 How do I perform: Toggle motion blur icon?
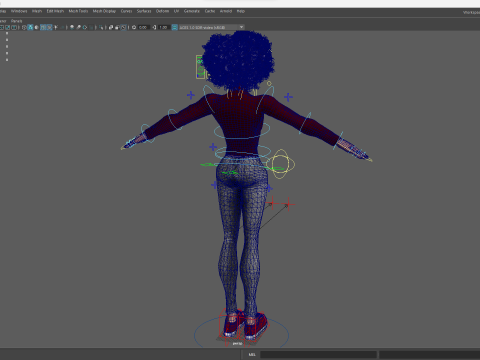coord(78,27)
